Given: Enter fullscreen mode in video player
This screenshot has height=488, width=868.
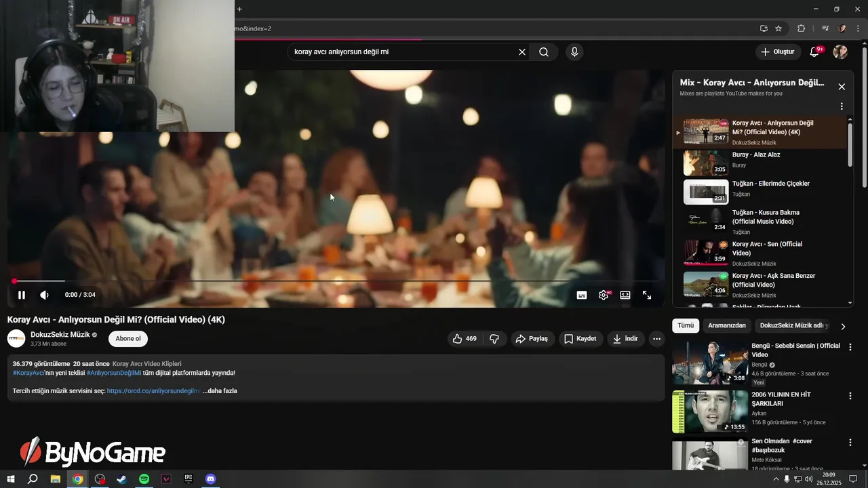Looking at the screenshot, I should (x=647, y=295).
